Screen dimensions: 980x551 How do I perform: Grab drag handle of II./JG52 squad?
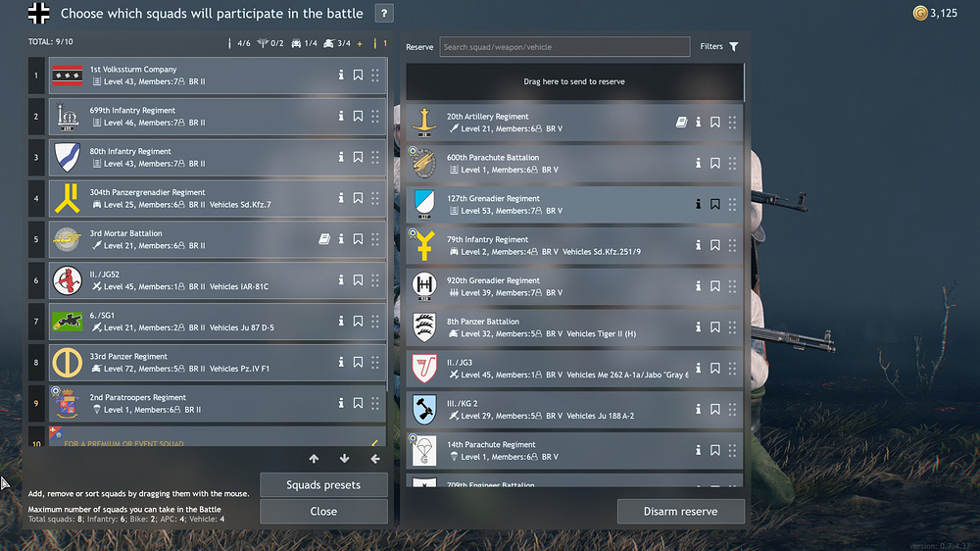(x=375, y=280)
